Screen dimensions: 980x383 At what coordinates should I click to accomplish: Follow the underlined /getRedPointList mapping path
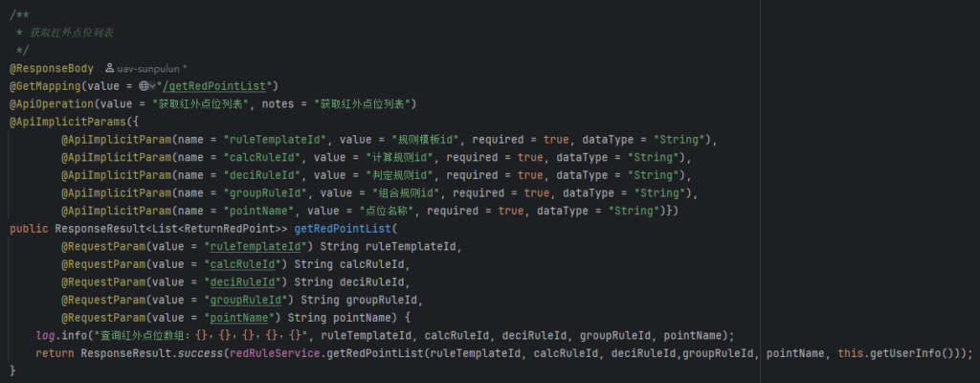coord(217,86)
